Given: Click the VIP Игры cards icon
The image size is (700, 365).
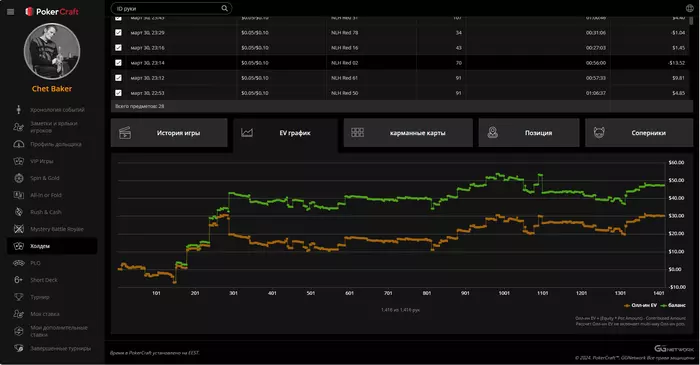Looking at the screenshot, I should 18,161.
